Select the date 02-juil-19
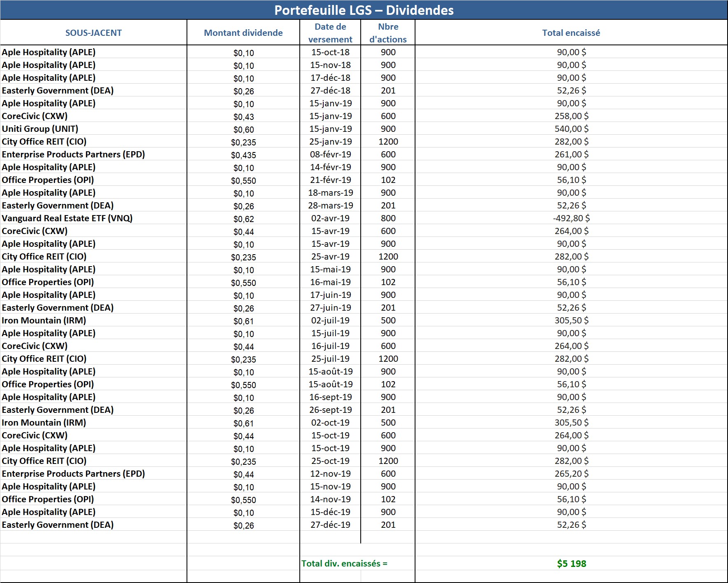Viewport: 728px width, 583px height. point(330,321)
